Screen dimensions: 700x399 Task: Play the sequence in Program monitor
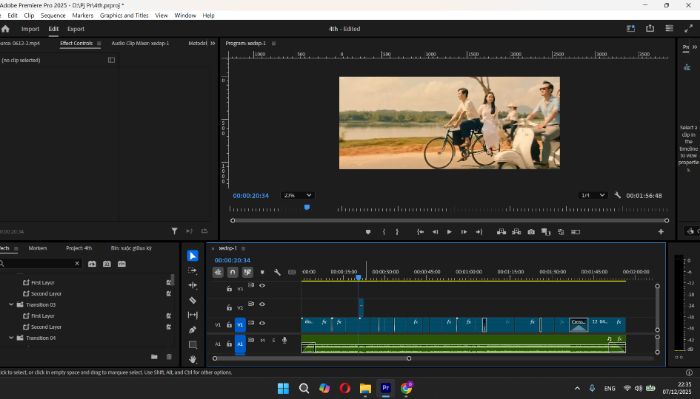tap(449, 232)
